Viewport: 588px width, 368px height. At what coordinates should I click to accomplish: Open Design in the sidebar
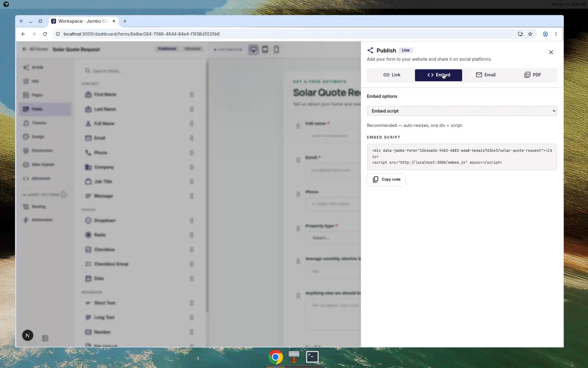[x=45, y=137]
